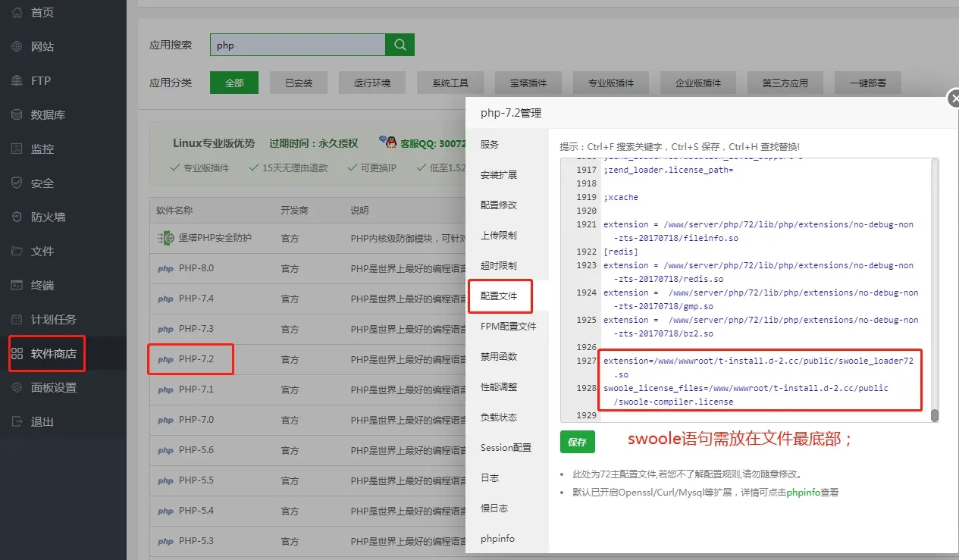This screenshot has width=959, height=560.
Task: Open the 安装扩展 tab
Action: [499, 175]
